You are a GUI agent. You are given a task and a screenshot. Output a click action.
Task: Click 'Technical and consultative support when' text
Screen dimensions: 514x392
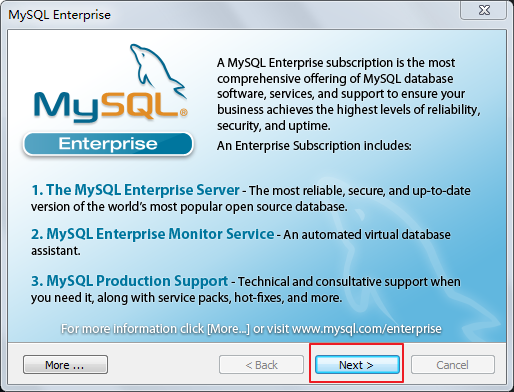[349, 282]
